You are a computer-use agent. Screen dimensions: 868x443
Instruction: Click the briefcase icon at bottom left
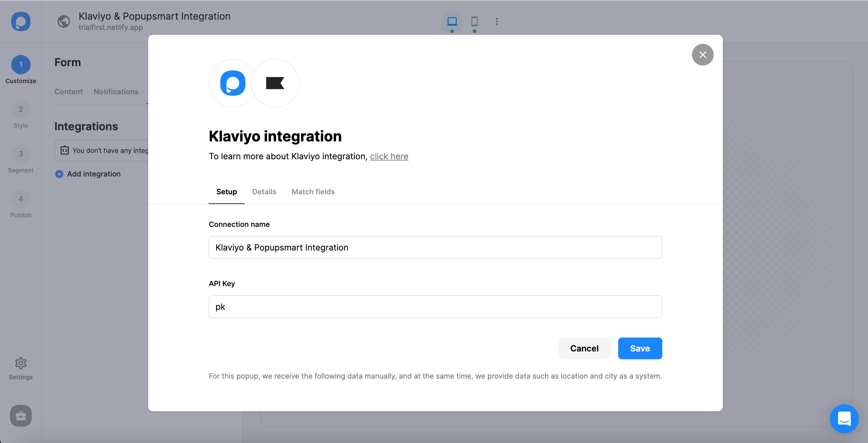click(x=21, y=416)
